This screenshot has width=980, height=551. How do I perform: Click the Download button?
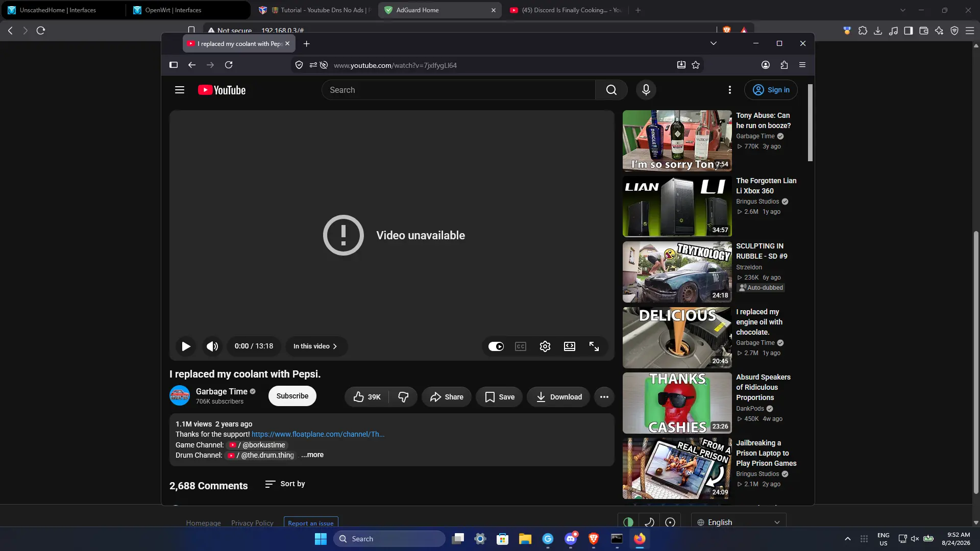[558, 397]
